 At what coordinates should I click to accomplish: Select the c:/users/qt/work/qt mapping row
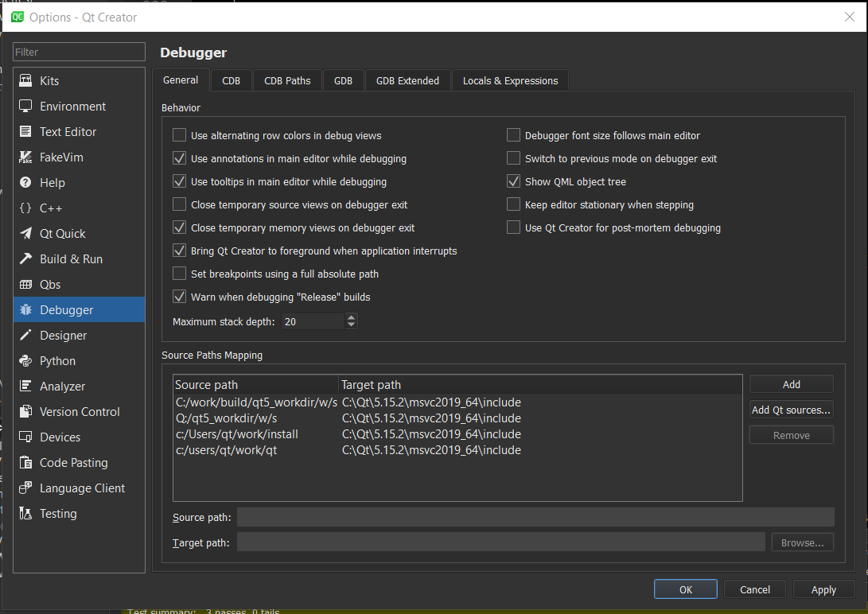(457, 450)
